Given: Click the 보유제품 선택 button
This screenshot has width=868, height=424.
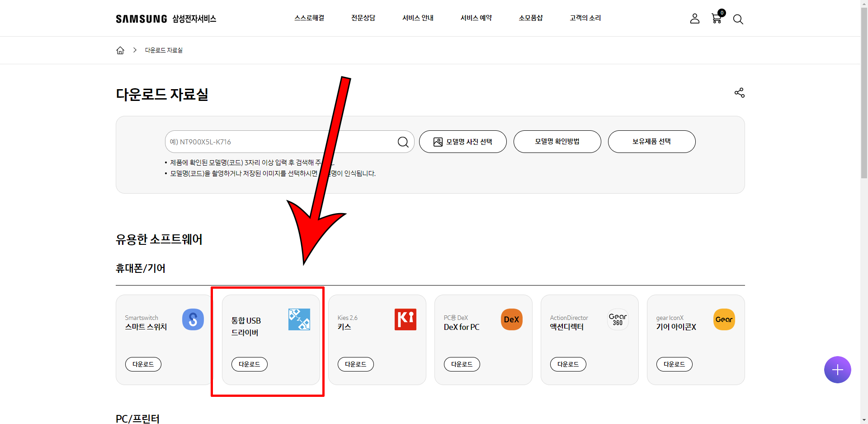Looking at the screenshot, I should (652, 142).
